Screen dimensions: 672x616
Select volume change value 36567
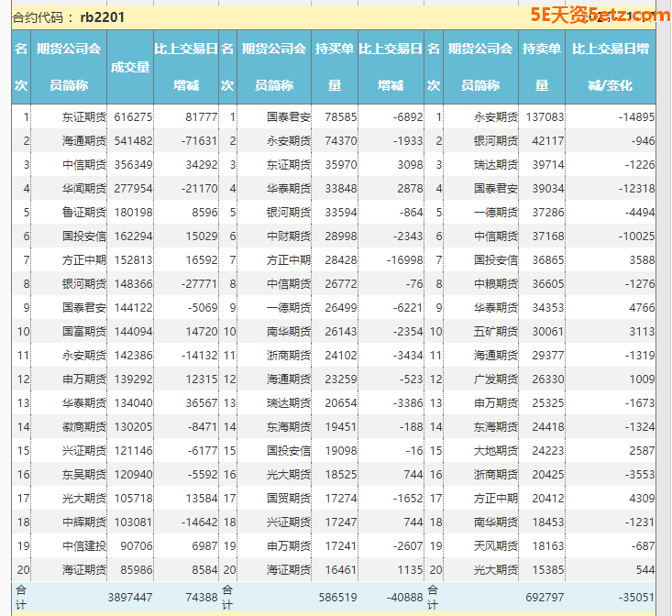coord(202,403)
